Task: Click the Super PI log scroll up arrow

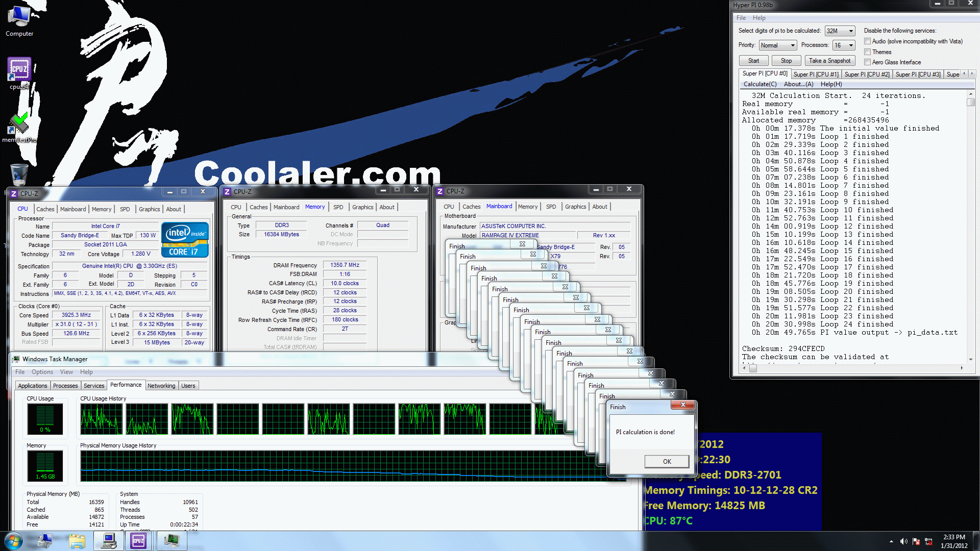Action: tap(970, 94)
